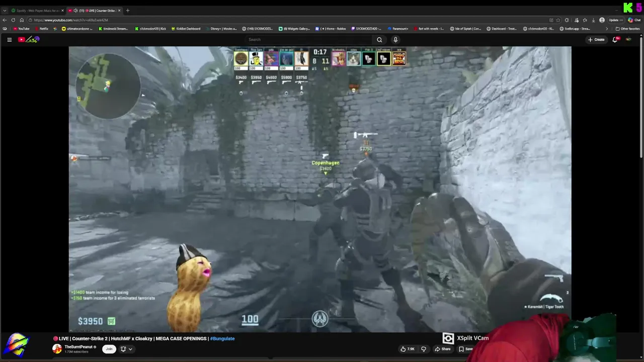Expand hidden bookmarks with the chevron
The image size is (644, 362).
[607, 29]
